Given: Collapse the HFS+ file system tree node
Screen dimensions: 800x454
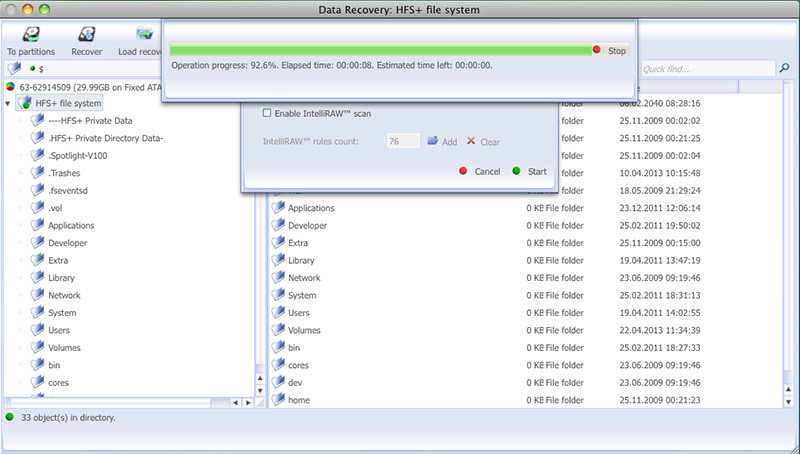Looking at the screenshot, I should [8, 103].
